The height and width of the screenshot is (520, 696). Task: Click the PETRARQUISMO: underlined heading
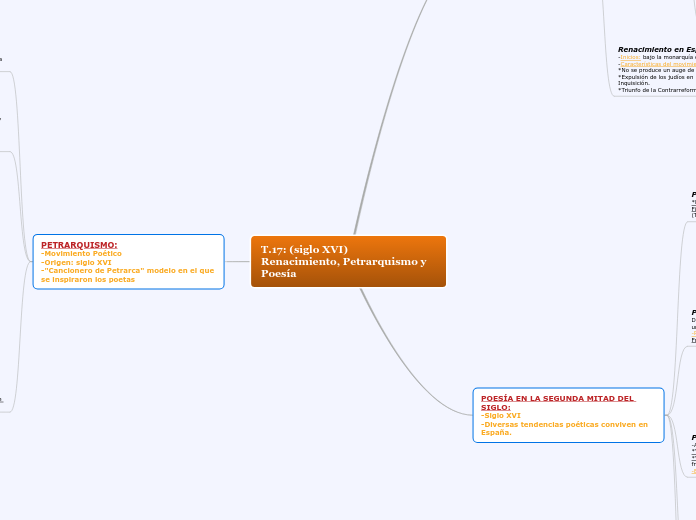[79, 245]
